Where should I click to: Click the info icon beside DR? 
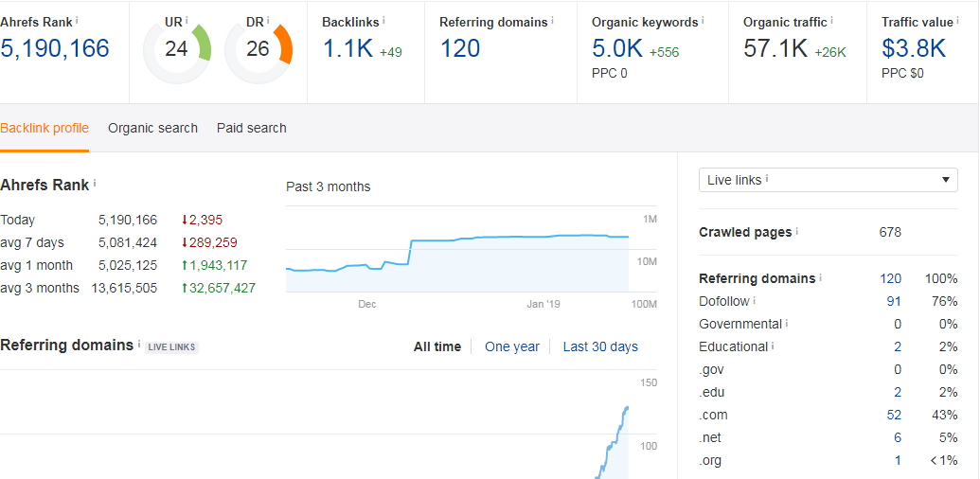click(268, 20)
